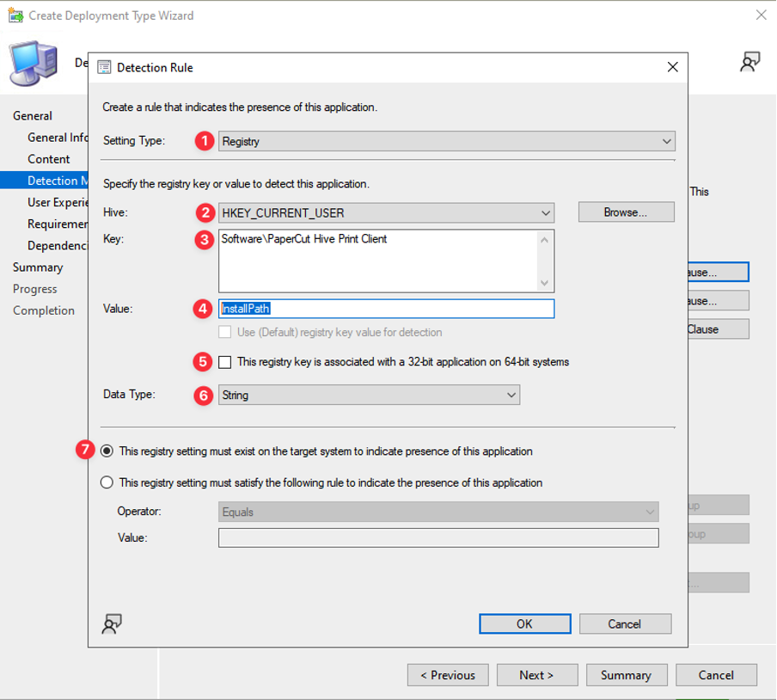Select Completion step in the sidebar
777x700 pixels.
tap(44, 310)
